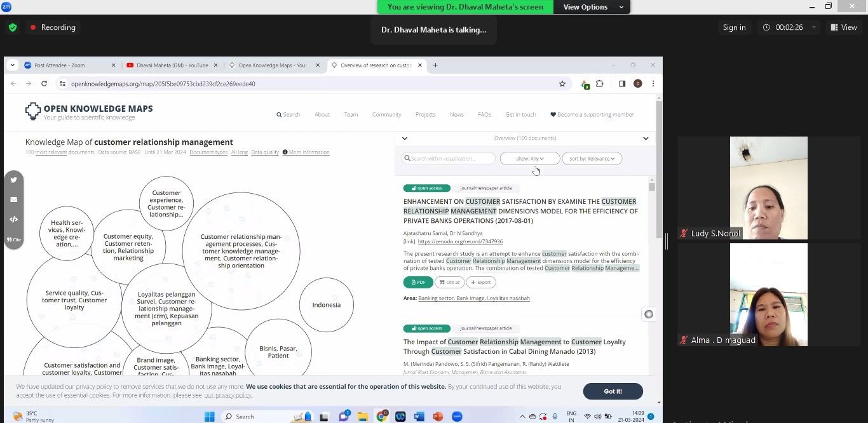Viewport: 868px width, 423px height.
Task: Select the Indonesia bubble on map
Action: [x=326, y=305]
